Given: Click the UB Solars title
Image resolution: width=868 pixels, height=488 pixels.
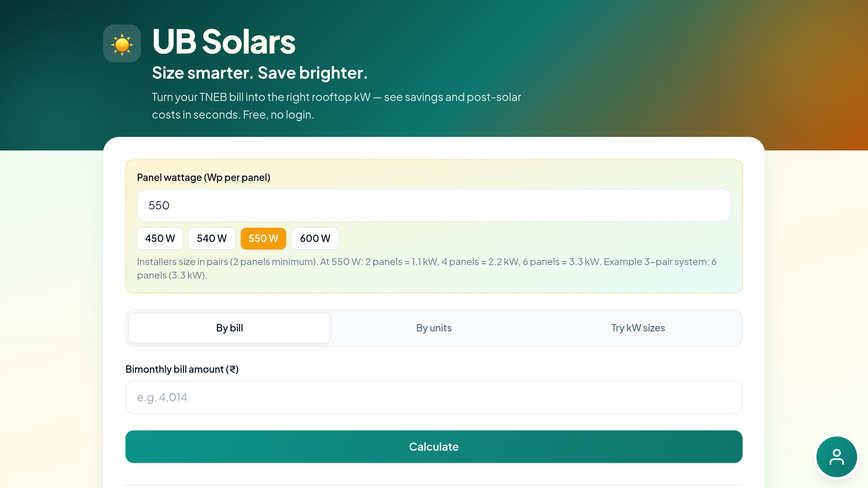Looking at the screenshot, I should [x=224, y=42].
